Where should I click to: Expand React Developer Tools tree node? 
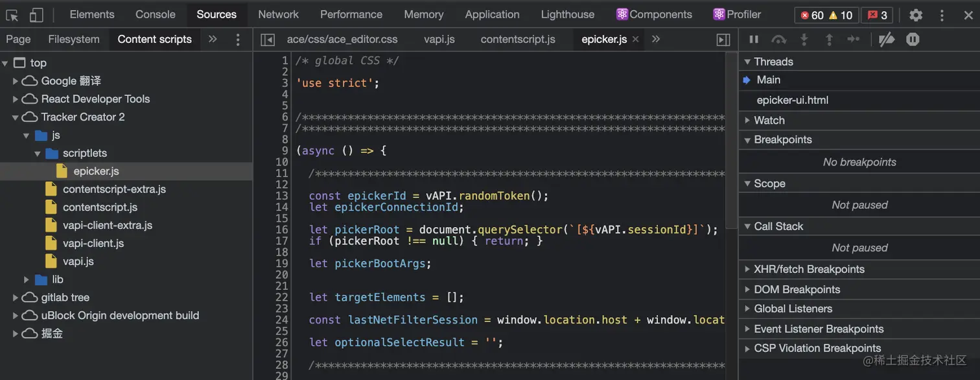(x=16, y=99)
